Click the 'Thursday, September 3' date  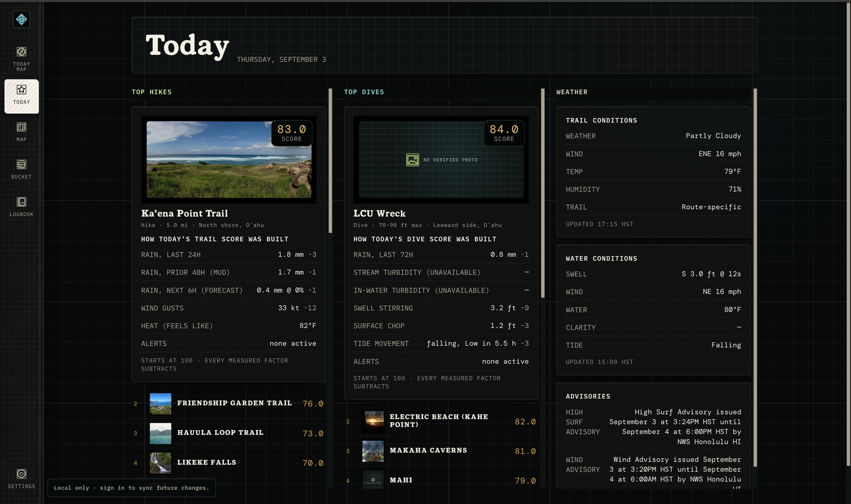pyautogui.click(x=281, y=60)
